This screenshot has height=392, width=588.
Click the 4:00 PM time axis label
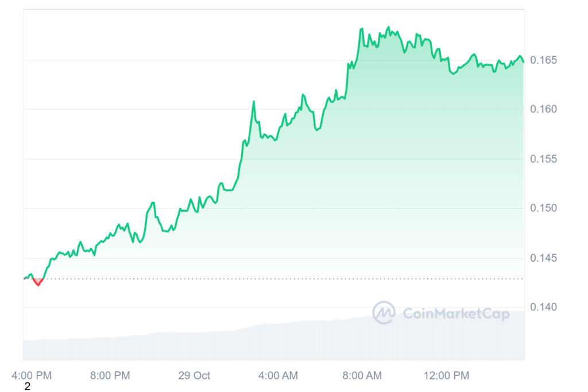tap(32, 376)
